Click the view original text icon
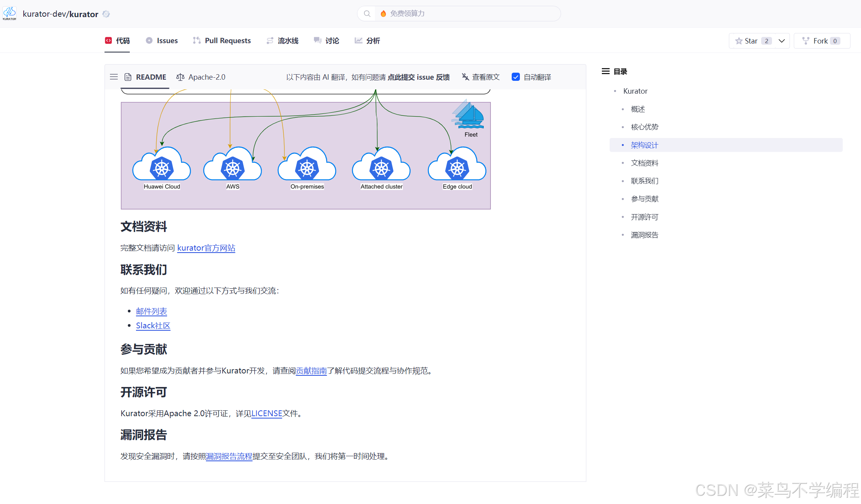This screenshot has height=504, width=861. click(465, 77)
